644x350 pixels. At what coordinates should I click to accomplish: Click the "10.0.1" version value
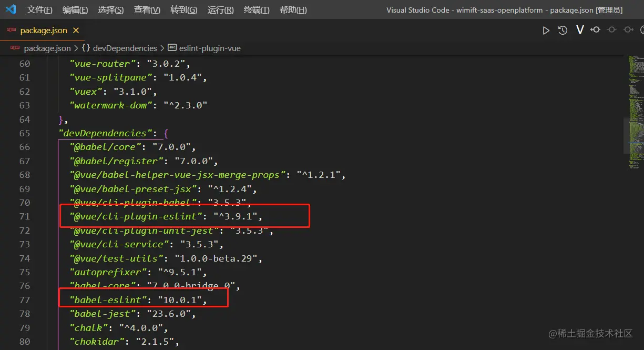[x=180, y=300]
